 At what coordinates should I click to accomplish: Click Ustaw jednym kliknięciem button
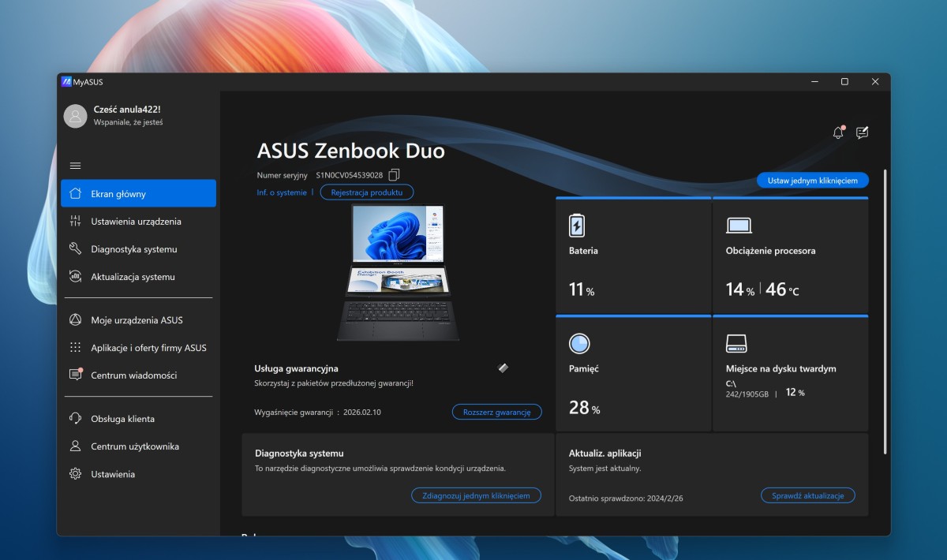point(813,181)
